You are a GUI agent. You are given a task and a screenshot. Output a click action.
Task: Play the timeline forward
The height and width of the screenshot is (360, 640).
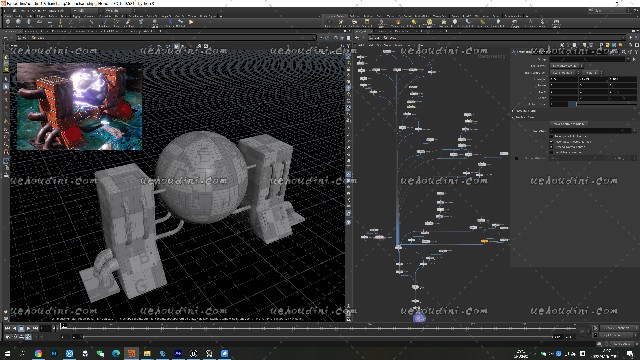(x=28, y=328)
